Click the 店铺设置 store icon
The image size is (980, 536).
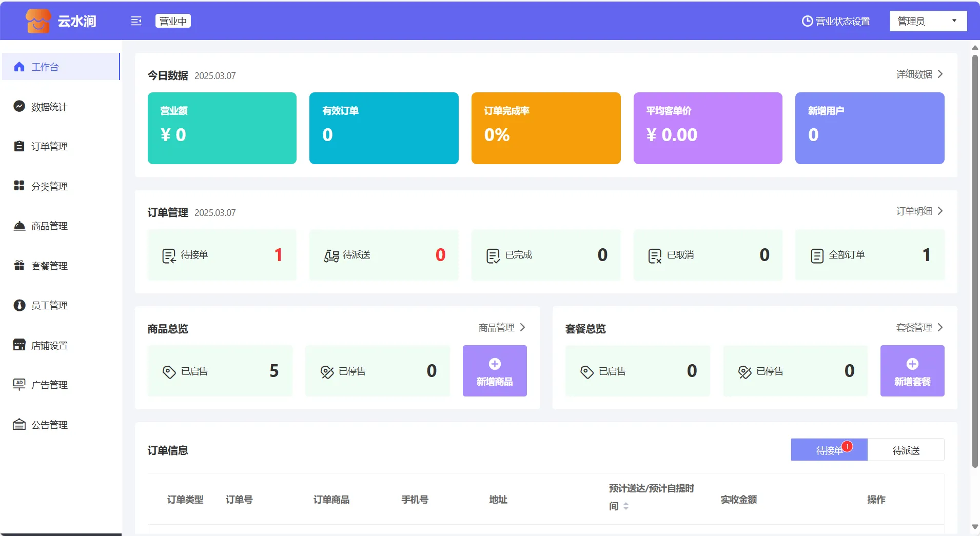[19, 345]
